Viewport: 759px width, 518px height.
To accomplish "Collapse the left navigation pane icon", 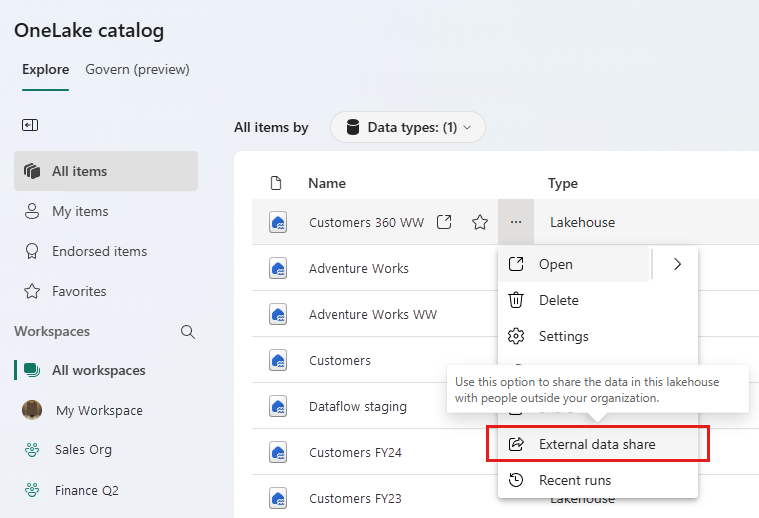I will click(30, 125).
